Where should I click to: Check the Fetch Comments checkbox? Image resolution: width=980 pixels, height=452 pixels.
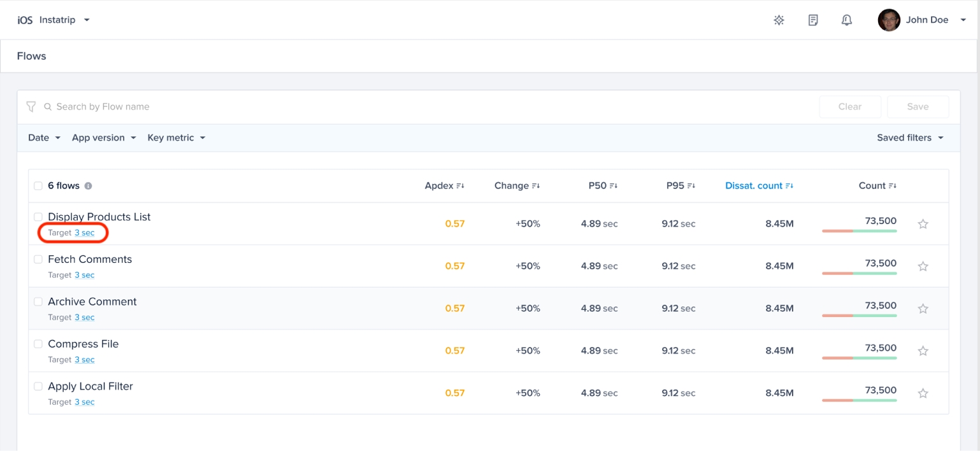pos(38,259)
